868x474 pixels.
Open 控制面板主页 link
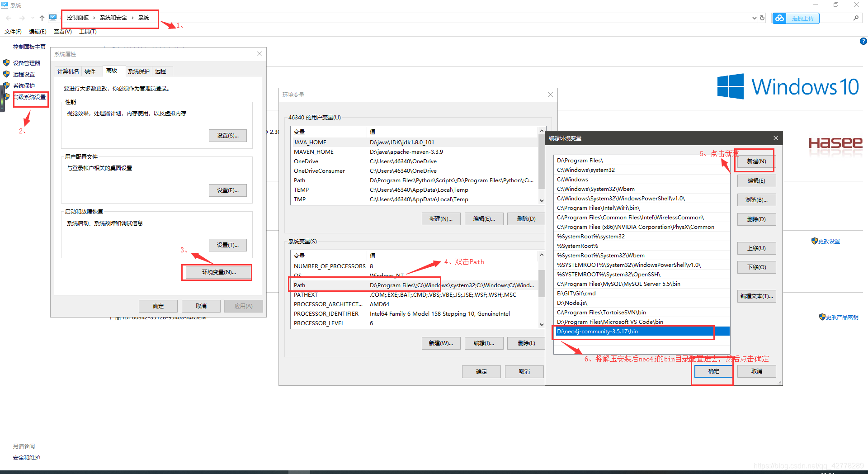[x=29, y=47]
